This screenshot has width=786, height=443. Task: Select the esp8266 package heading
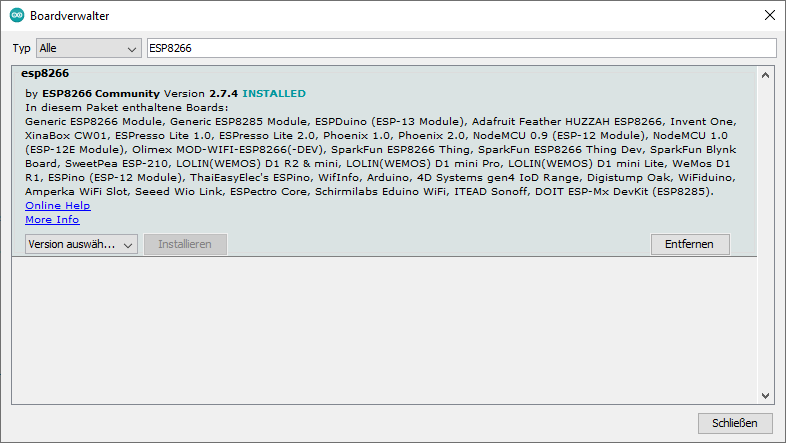coord(45,74)
